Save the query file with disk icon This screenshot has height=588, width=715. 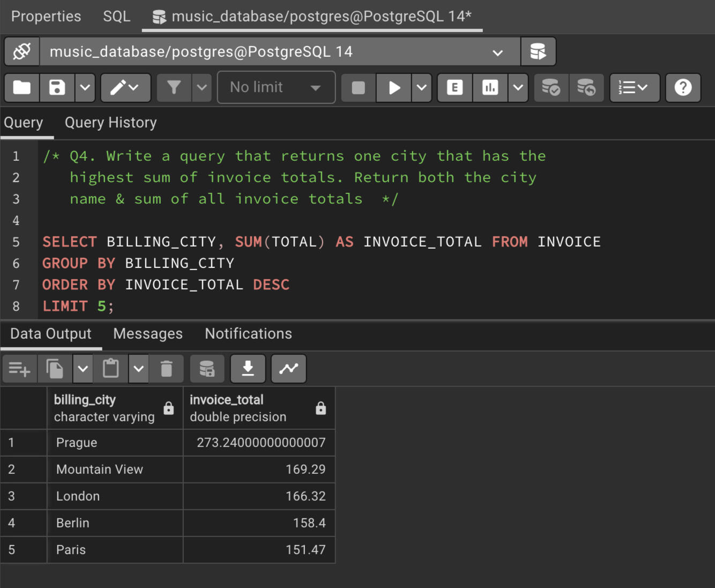coord(57,88)
